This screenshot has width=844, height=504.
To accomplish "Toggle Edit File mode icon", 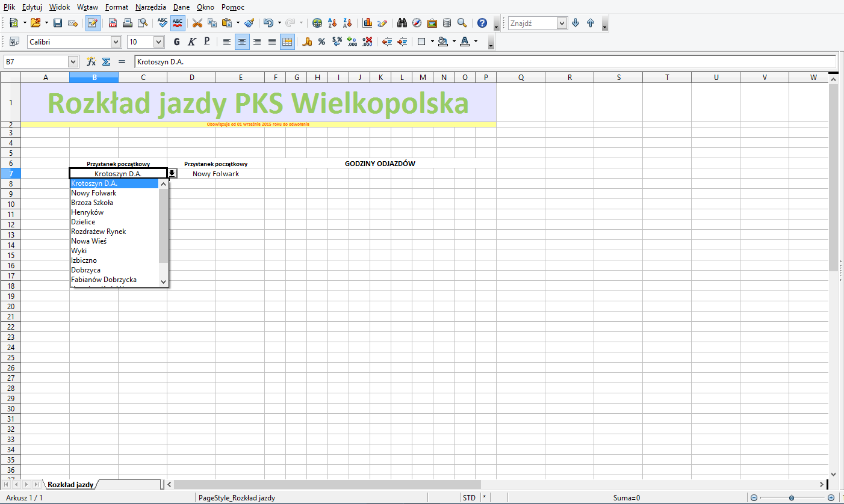I will pos(93,23).
